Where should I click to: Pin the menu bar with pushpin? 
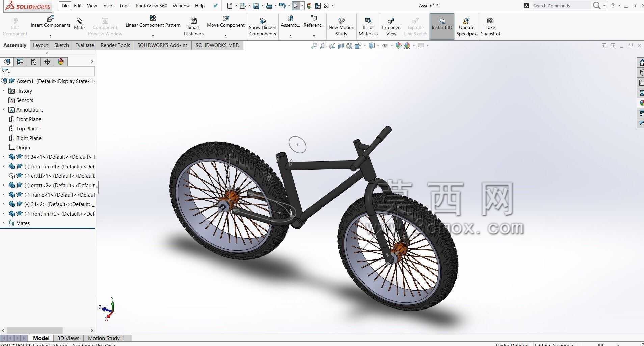(216, 6)
